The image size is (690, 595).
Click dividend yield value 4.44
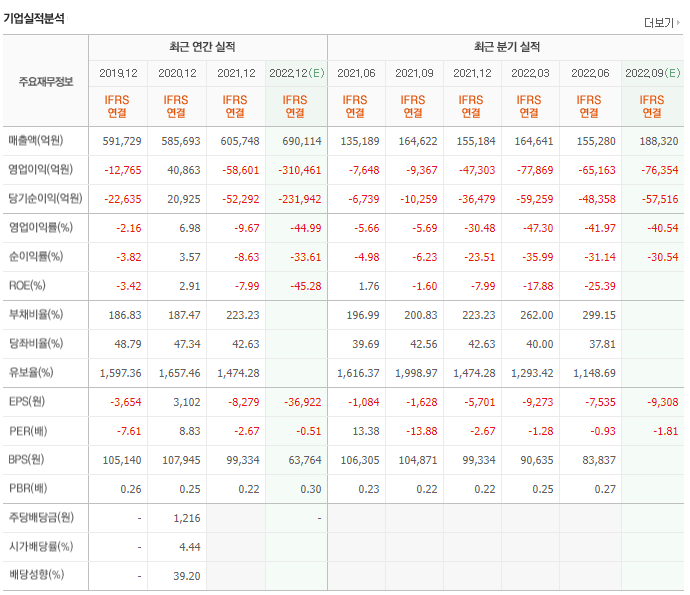pos(190,547)
